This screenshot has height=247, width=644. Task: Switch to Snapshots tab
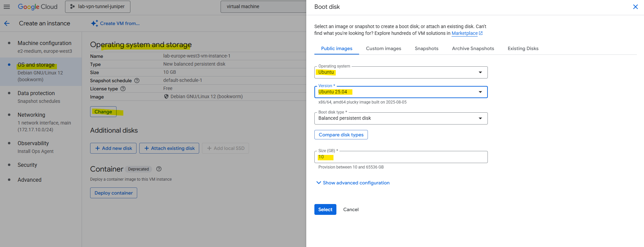427,48
